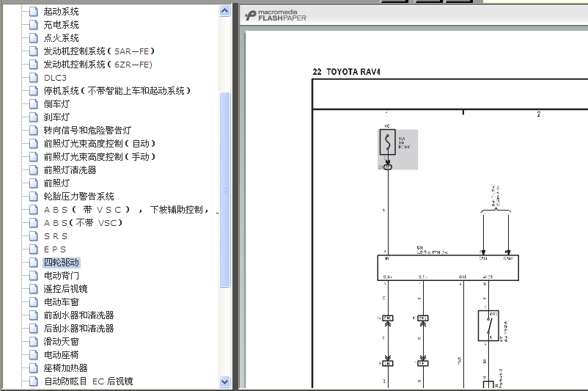Click the Macromedia FlashPaper logo

(276, 15)
